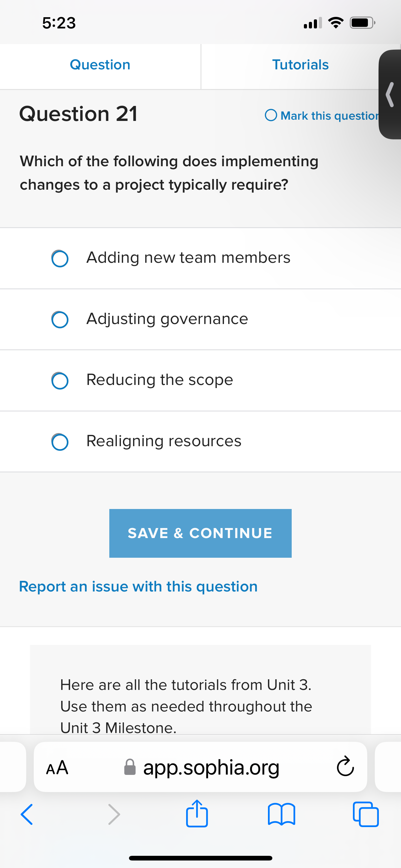Reload the app.sophia.org page
The width and height of the screenshot is (401, 868).
pyautogui.click(x=345, y=767)
